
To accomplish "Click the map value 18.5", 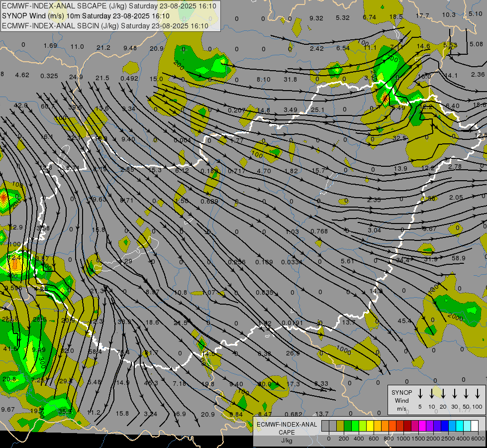I will tap(396, 17).
